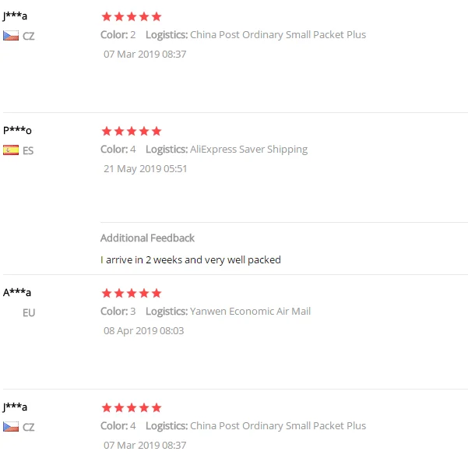Click the Czech flag icon in the last review
The width and height of the screenshot is (468, 476).
point(11,426)
